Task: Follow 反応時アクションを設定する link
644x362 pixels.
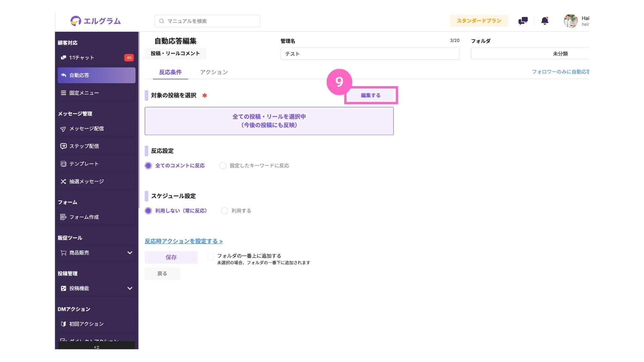Action: [x=184, y=241]
